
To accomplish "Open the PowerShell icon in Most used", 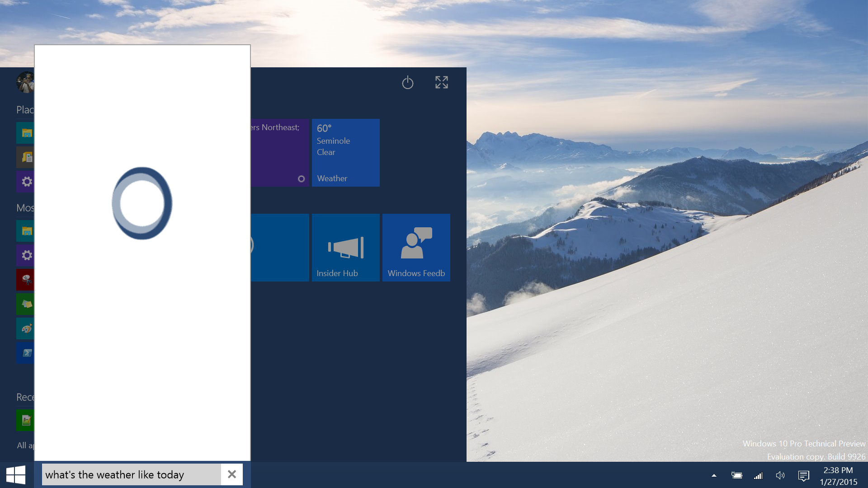I will pyautogui.click(x=25, y=353).
